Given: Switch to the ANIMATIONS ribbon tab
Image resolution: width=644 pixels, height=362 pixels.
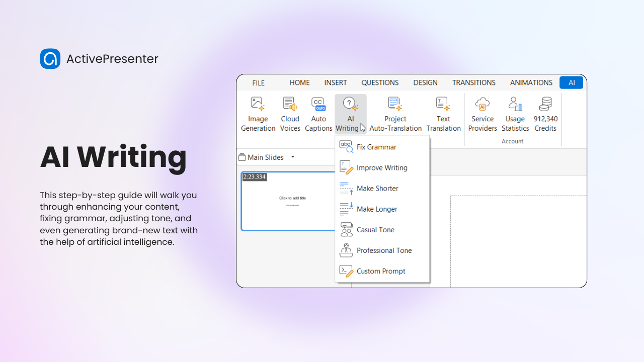Looking at the screenshot, I should pyautogui.click(x=531, y=82).
